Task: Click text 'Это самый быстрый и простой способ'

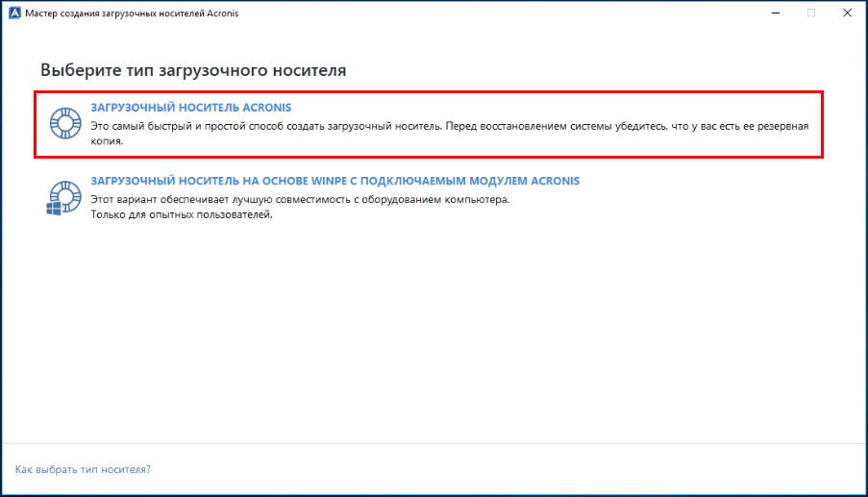Action: 187,126
